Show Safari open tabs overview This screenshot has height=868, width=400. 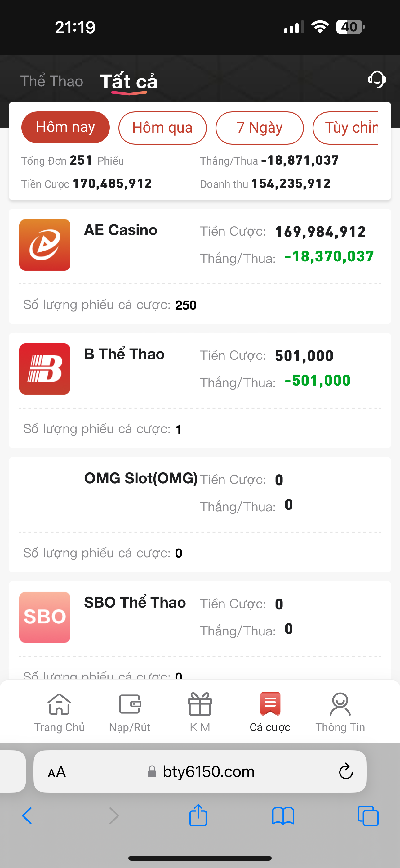368,816
